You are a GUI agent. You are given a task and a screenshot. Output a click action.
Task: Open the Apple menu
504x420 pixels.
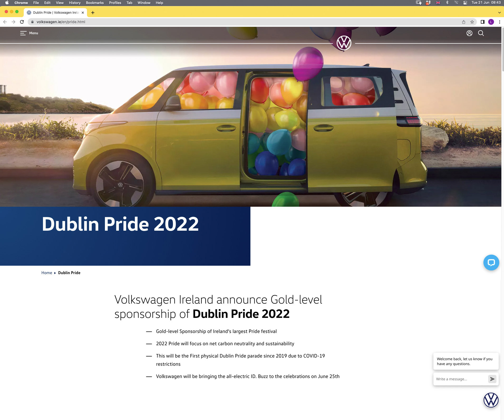pyautogui.click(x=7, y=3)
